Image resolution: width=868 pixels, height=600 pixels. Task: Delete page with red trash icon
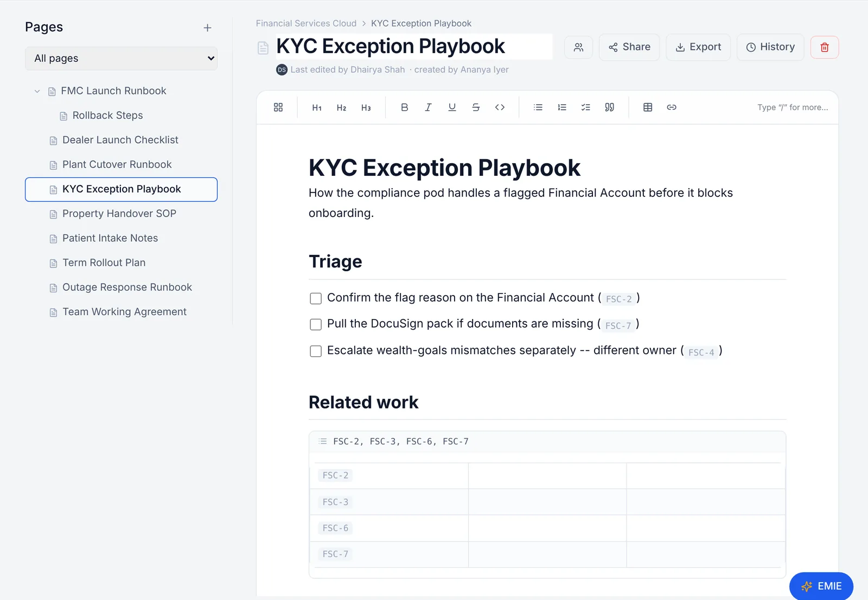click(x=825, y=47)
